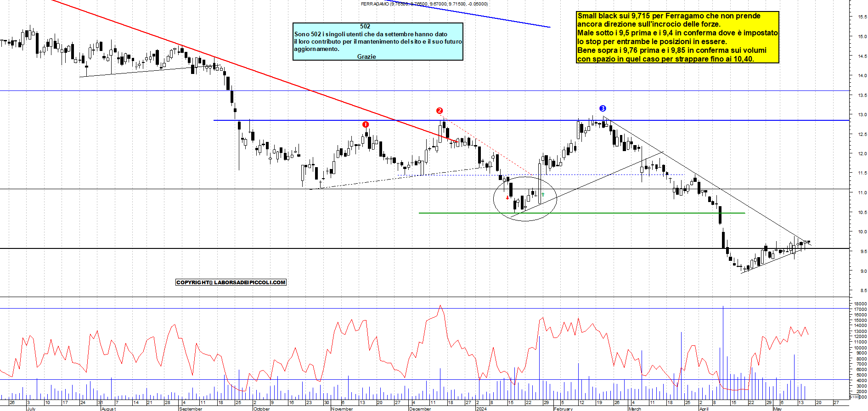This screenshot has height=411, width=868.
Task: Click the red circle marker numbered 2
Action: tap(440, 111)
